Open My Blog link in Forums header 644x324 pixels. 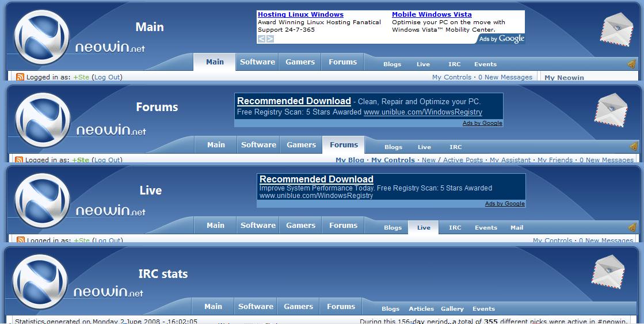[x=350, y=160]
